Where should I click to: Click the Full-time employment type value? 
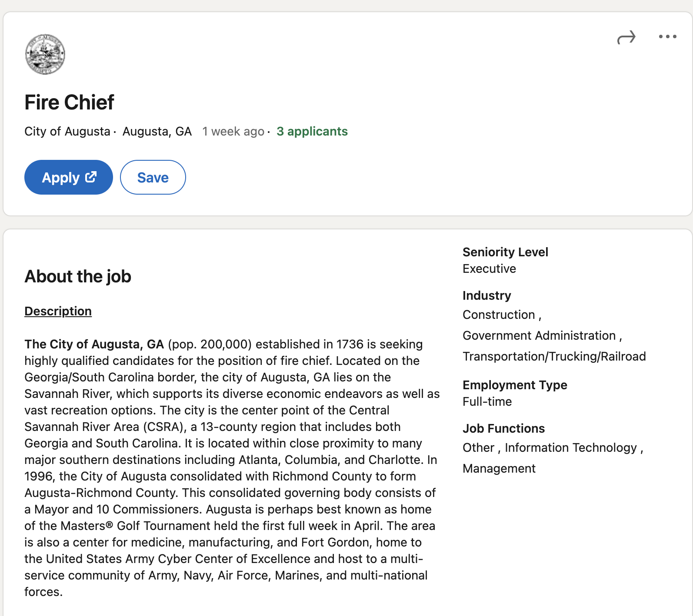coord(487,401)
